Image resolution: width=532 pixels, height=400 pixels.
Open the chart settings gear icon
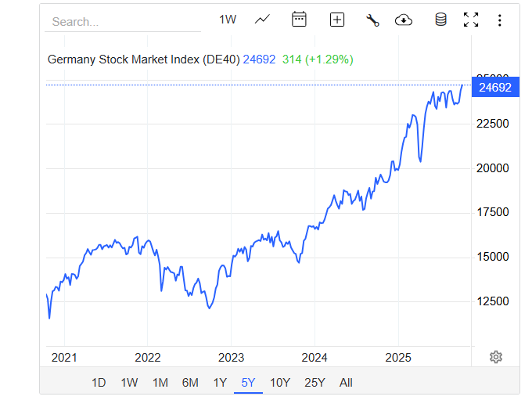point(495,357)
